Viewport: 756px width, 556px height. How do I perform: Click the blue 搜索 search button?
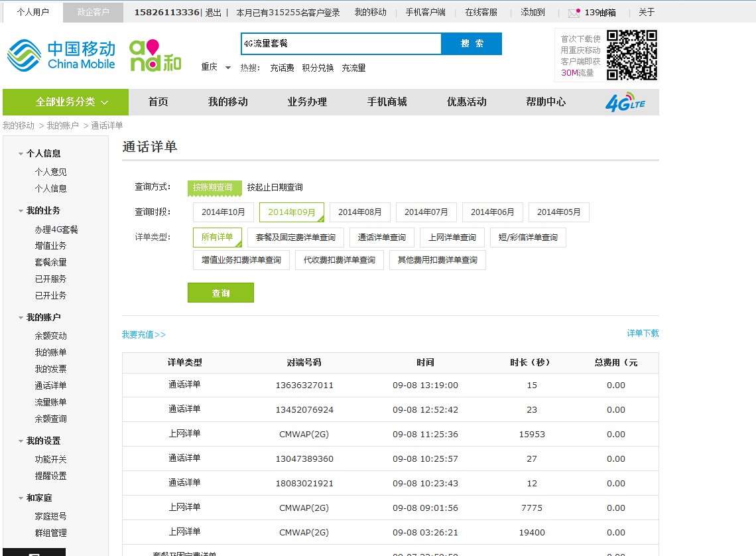pos(472,44)
